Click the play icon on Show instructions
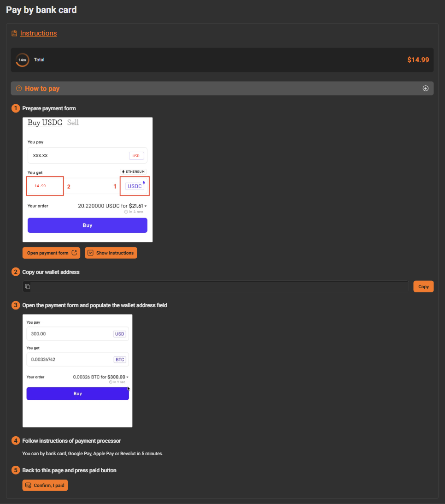445x504 pixels. (91, 253)
